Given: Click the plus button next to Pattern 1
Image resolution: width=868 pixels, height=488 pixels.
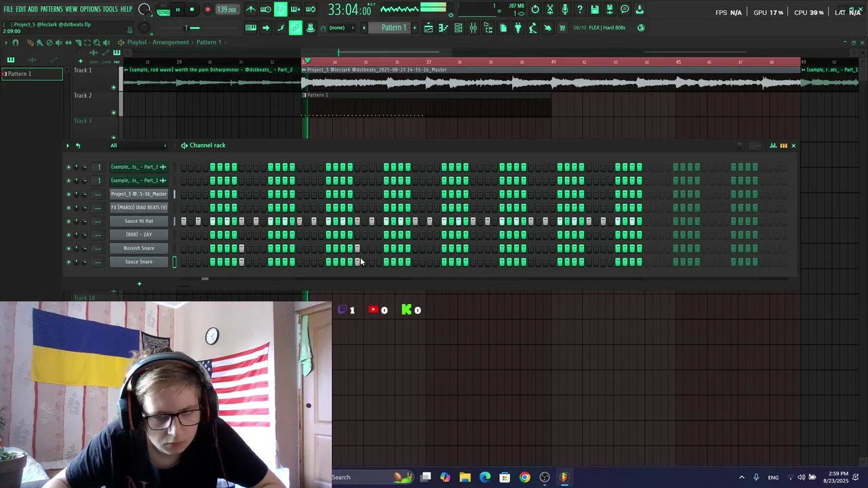Looking at the screenshot, I should click(x=414, y=28).
